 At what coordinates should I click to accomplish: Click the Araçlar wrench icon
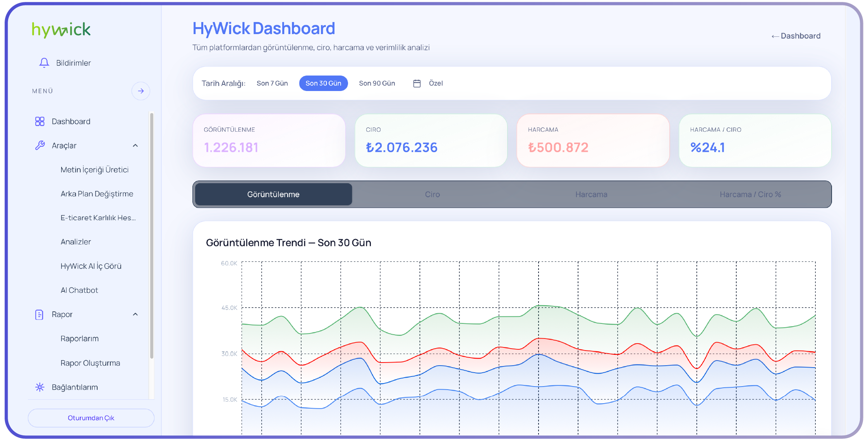[40, 146]
